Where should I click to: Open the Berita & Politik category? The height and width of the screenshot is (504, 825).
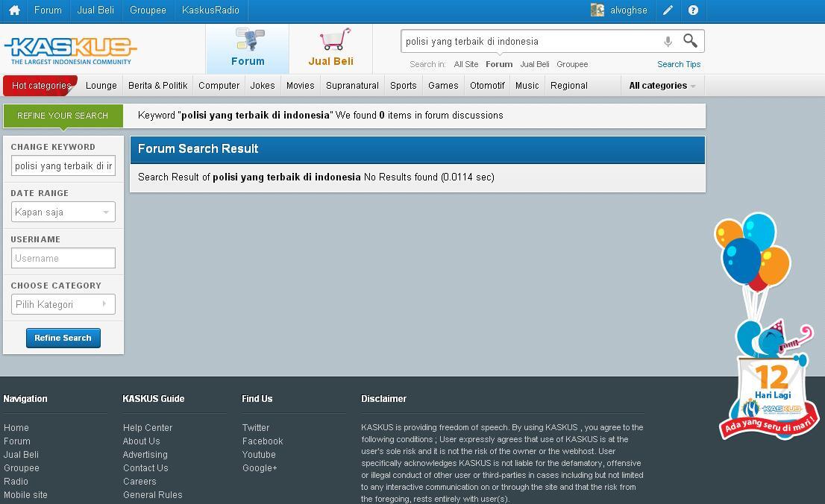pyautogui.click(x=158, y=86)
